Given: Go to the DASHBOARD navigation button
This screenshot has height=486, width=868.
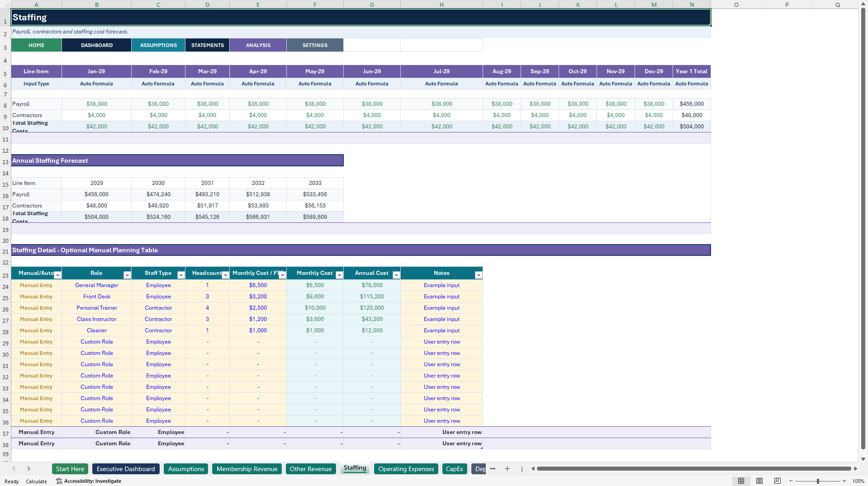Looking at the screenshot, I should pyautogui.click(x=97, y=45).
